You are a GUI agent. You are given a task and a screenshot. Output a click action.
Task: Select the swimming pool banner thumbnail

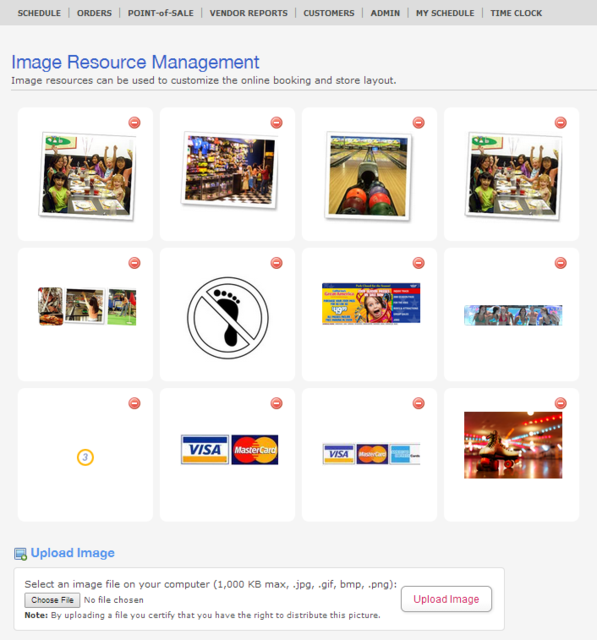tap(513, 315)
